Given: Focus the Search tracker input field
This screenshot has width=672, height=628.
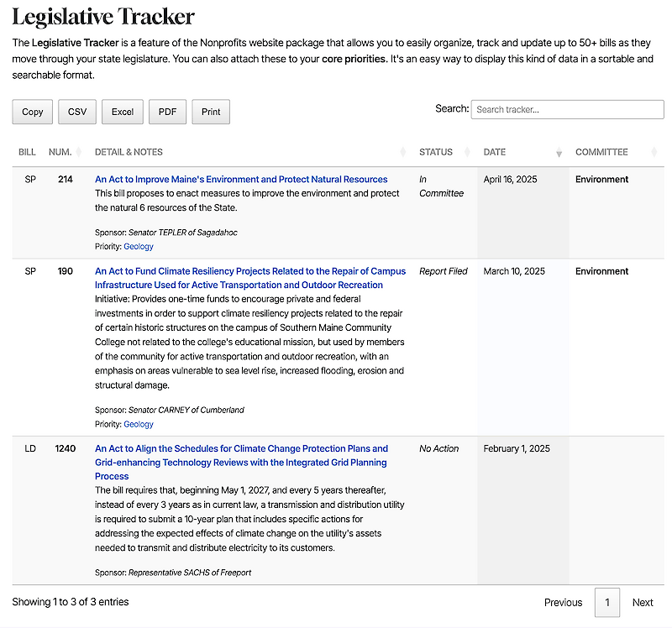Looking at the screenshot, I should (x=568, y=110).
